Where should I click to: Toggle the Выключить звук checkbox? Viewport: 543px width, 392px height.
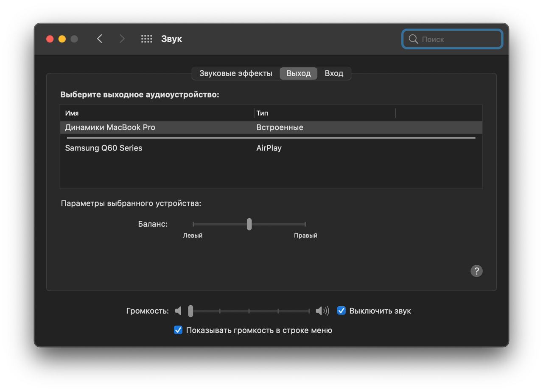pyautogui.click(x=341, y=311)
